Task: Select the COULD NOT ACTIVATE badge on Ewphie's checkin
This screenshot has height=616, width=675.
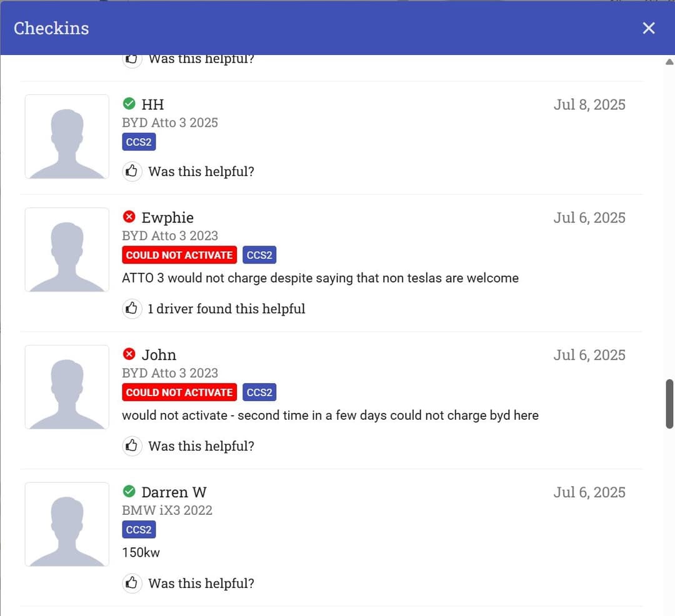Action: [x=179, y=255]
